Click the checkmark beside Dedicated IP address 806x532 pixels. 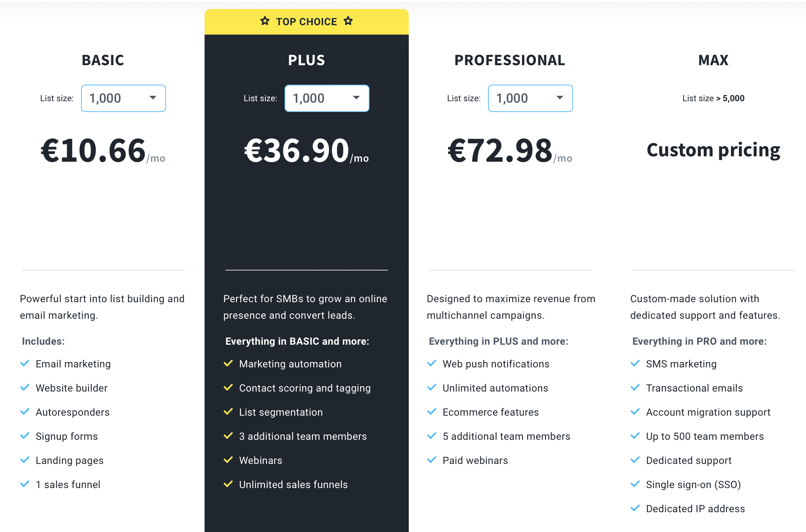[x=635, y=508]
